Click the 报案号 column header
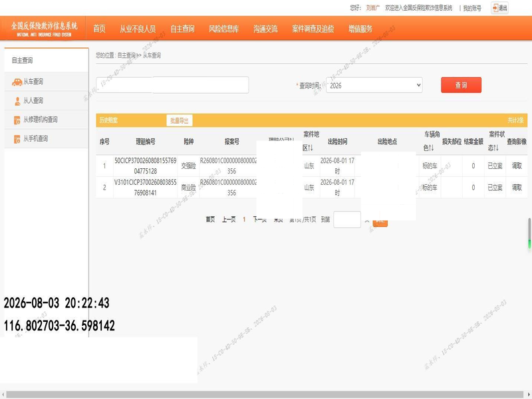532x399 pixels. 231,142
